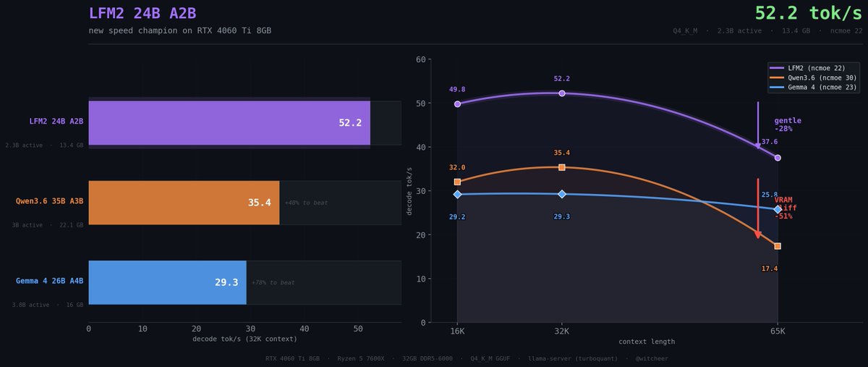Click the '65K' x-axis tick label
Screen dimensions: 868x367
pyautogui.click(x=778, y=330)
